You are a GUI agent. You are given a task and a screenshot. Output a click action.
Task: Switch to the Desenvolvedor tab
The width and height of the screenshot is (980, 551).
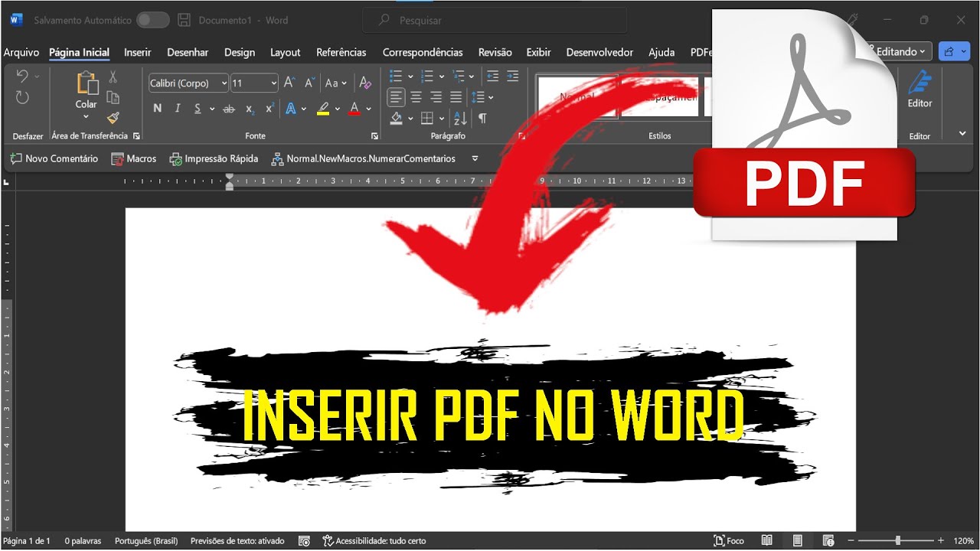(599, 52)
